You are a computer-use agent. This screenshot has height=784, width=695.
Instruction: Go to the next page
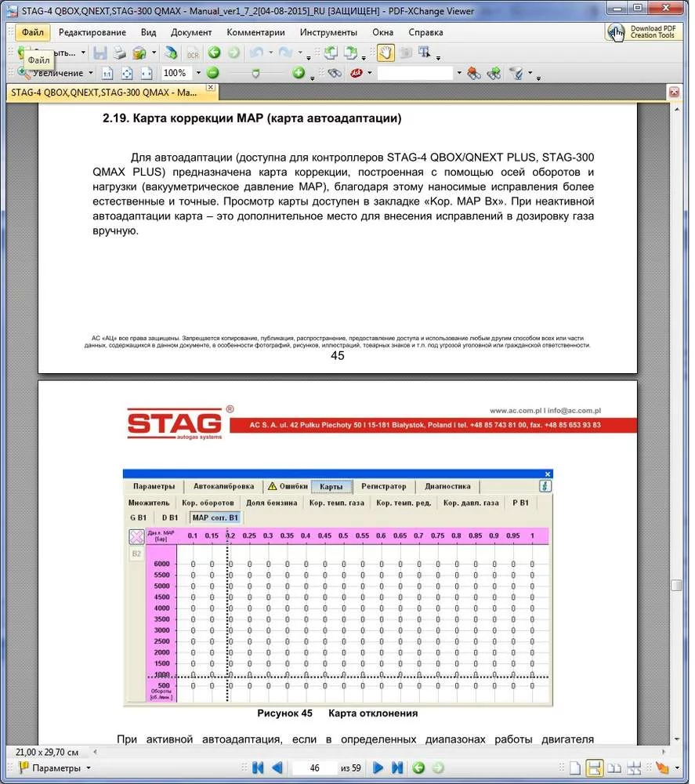pos(378,768)
